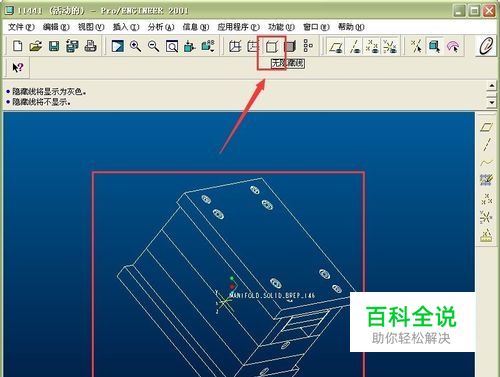Toggle datum planes visibility
The width and height of the screenshot is (500, 377).
tap(336, 46)
